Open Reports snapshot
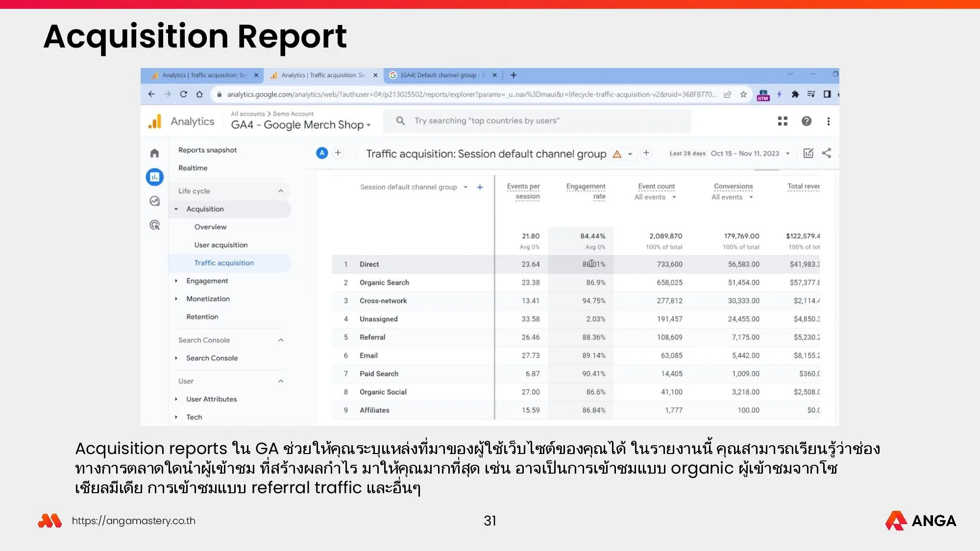The width and height of the screenshot is (980, 551). [207, 150]
